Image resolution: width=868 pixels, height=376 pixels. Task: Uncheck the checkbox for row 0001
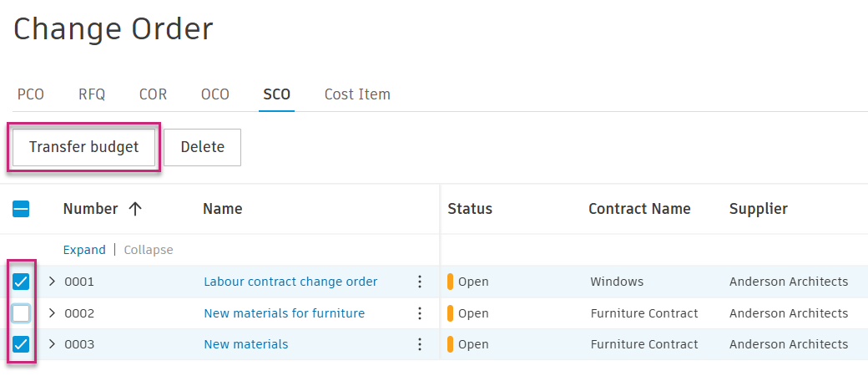pos(21,282)
